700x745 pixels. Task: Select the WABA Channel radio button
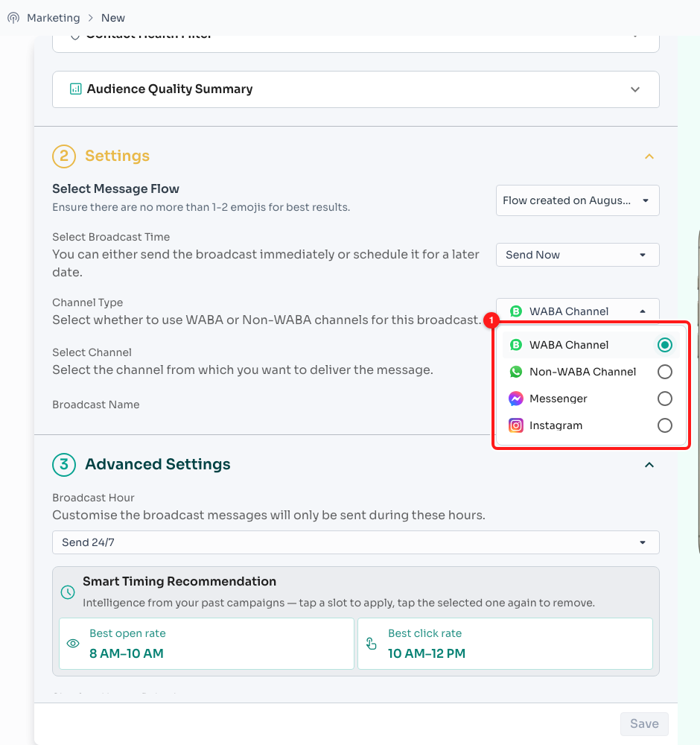[665, 345]
